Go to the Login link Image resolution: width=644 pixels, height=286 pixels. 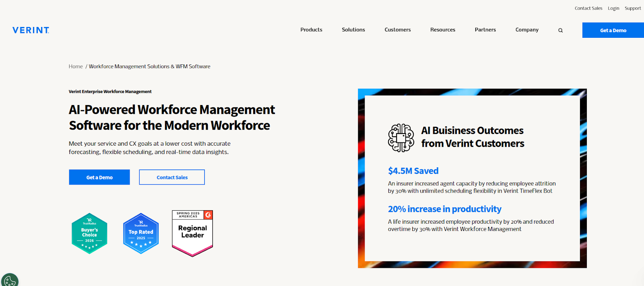[613, 8]
